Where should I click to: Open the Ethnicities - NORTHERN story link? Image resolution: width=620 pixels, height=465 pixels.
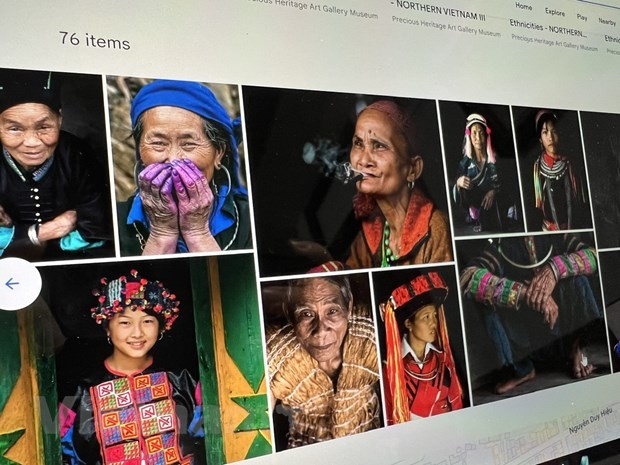(x=548, y=28)
